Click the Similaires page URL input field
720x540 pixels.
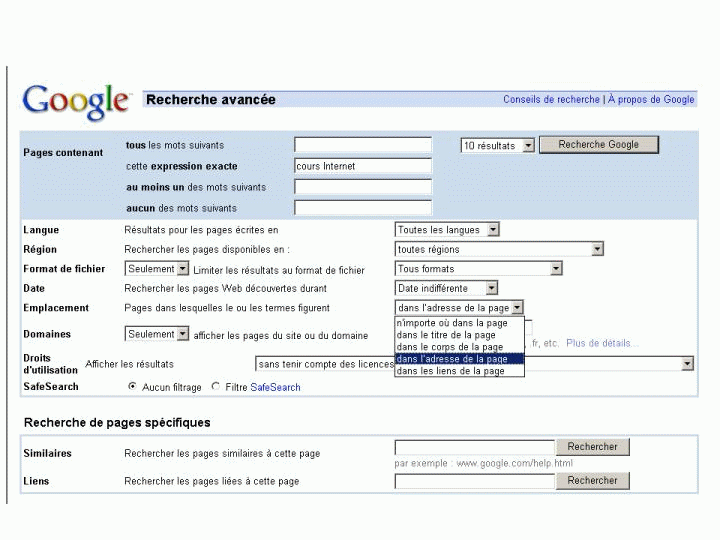[475, 447]
